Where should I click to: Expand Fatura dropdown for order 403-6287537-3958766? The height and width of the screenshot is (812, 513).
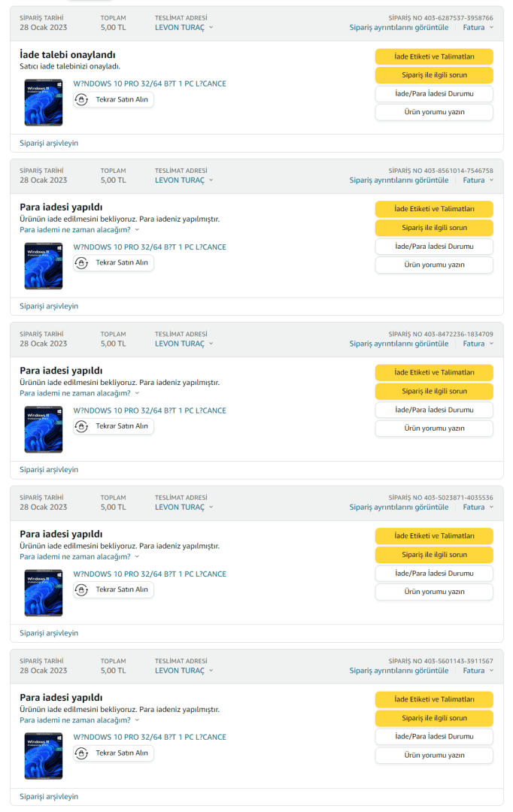click(x=478, y=27)
